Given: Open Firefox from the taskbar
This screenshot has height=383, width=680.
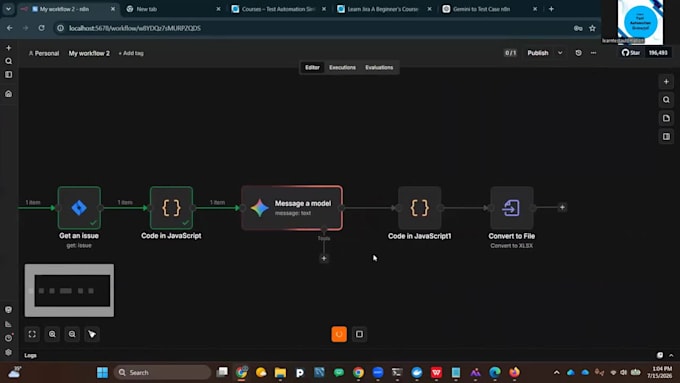Looking at the screenshot, I should click(514, 372).
